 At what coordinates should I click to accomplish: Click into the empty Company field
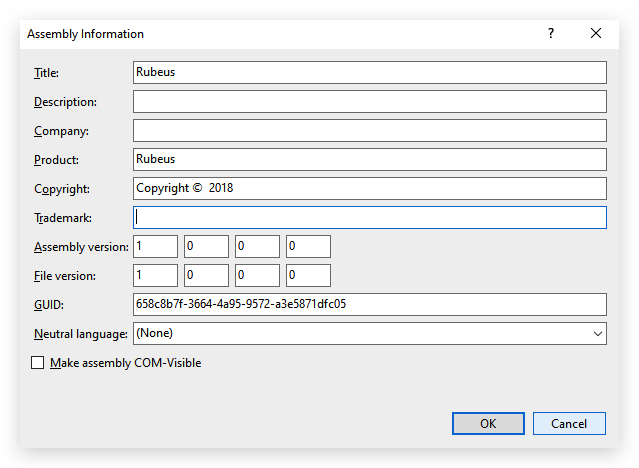pos(370,130)
